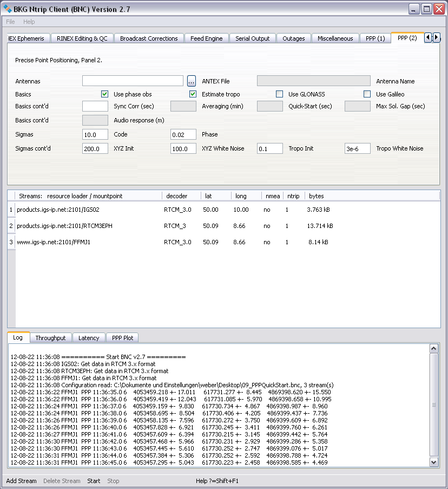
Task: Enable the Use Galileo checkbox
Action: coord(367,94)
